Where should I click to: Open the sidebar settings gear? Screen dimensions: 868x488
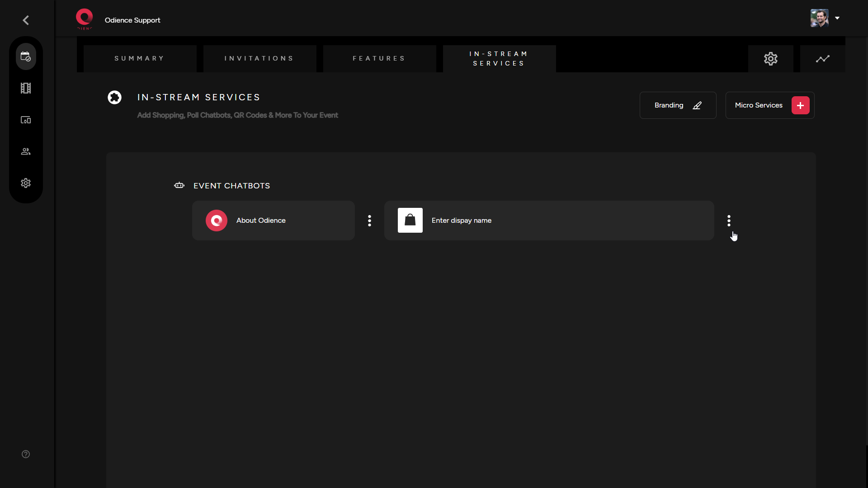26,183
